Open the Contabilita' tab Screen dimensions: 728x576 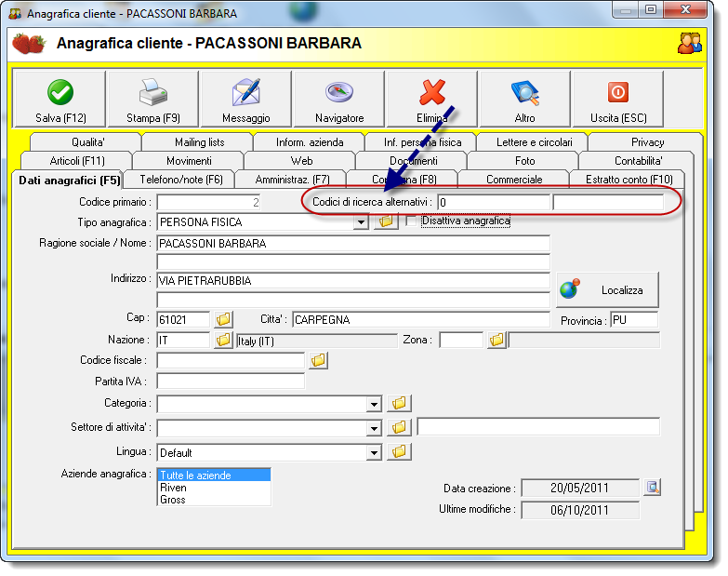(x=639, y=161)
